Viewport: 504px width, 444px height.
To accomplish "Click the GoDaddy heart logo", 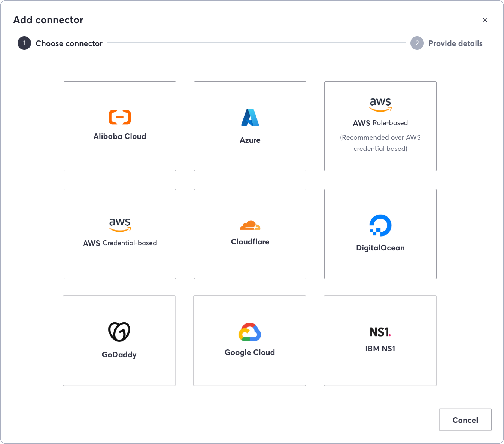I will (x=119, y=332).
